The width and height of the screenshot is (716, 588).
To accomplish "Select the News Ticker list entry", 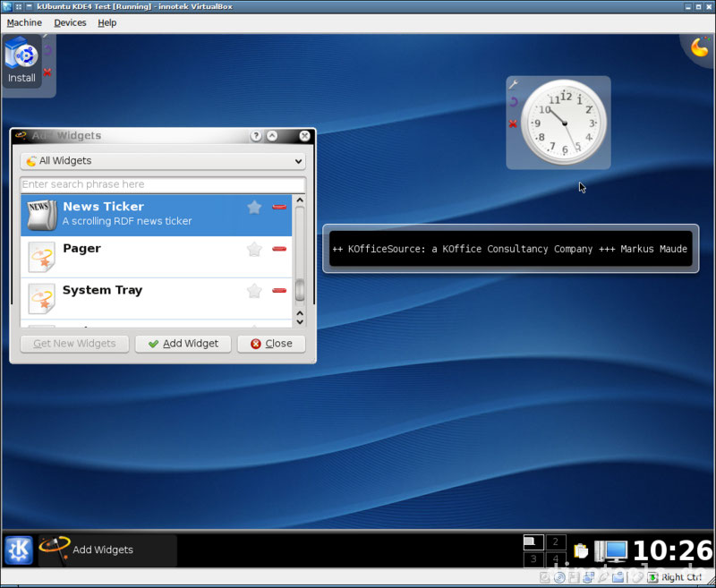I will pyautogui.click(x=156, y=216).
